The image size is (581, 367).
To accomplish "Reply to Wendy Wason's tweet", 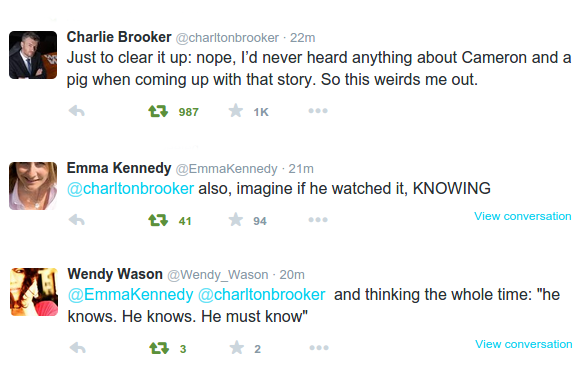I will 78,348.
